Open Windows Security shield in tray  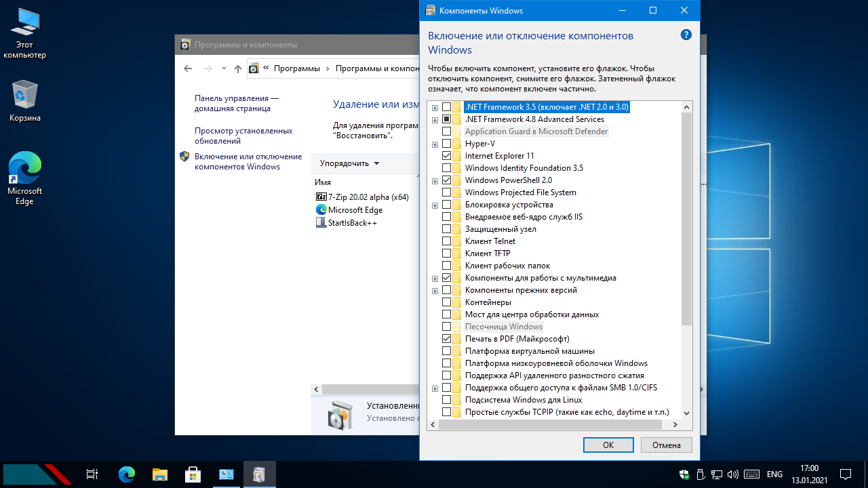685,474
